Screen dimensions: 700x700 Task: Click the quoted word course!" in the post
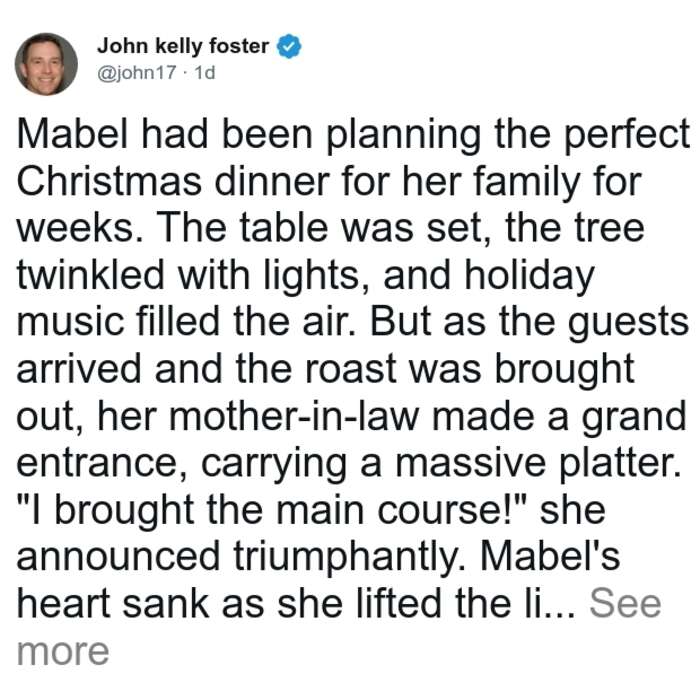click(453, 510)
